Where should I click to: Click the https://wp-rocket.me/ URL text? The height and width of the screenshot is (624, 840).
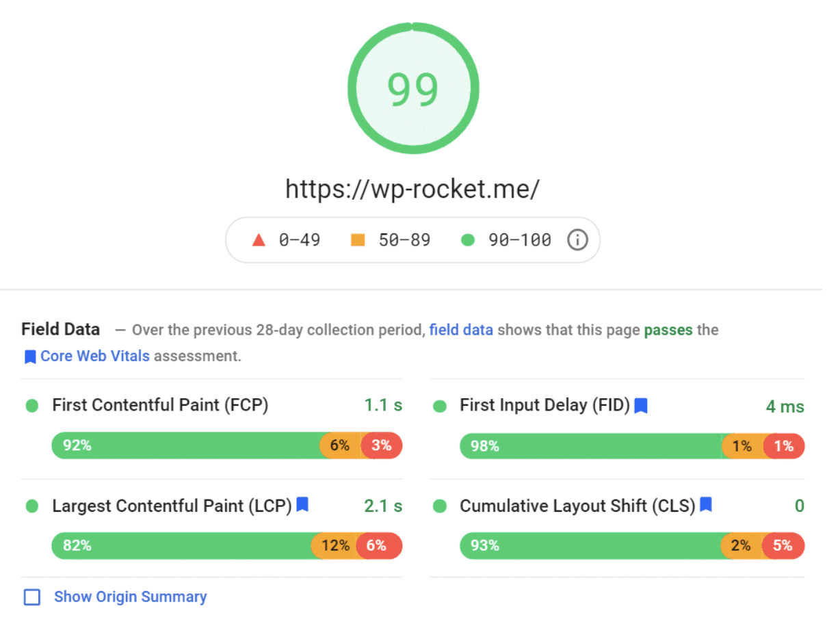pos(412,189)
